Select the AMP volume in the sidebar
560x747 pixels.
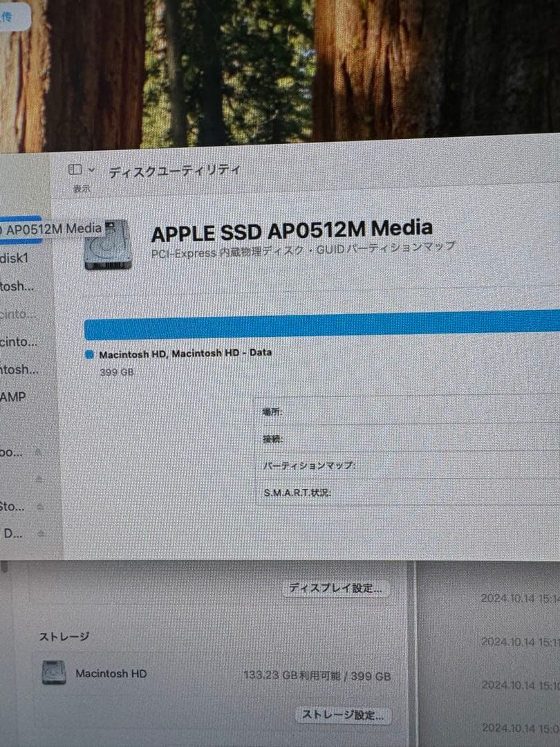(15, 396)
